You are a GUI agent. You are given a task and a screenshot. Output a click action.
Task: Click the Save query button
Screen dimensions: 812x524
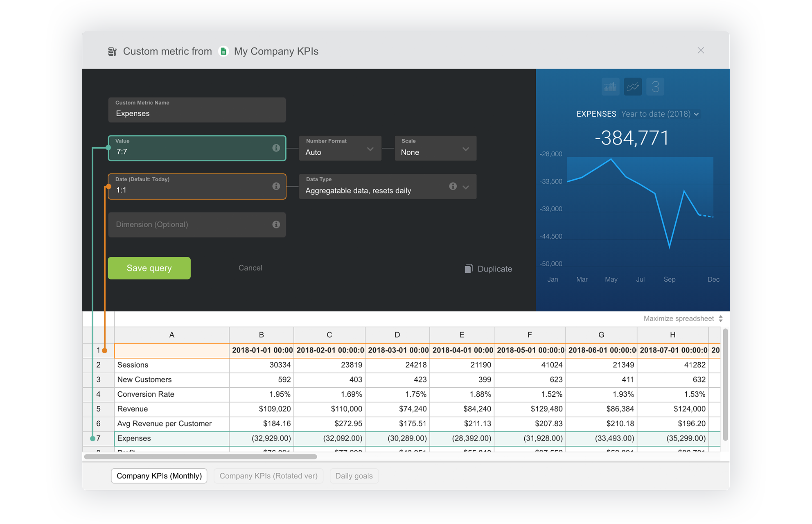pos(149,268)
